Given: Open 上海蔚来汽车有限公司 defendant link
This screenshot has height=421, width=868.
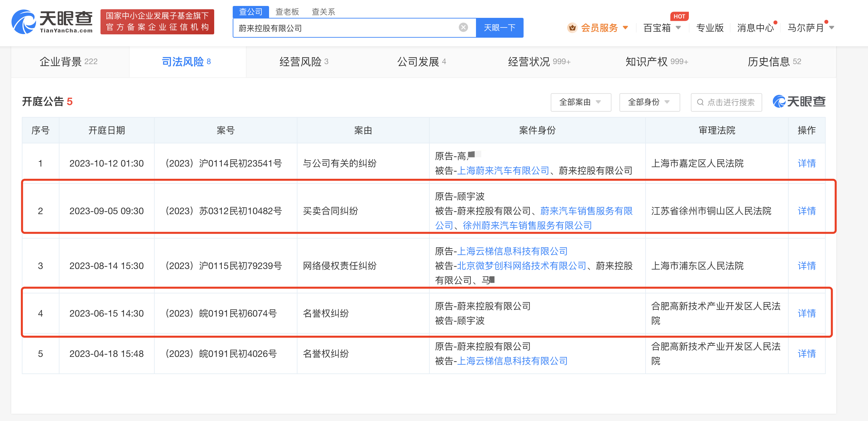Looking at the screenshot, I should point(503,171).
